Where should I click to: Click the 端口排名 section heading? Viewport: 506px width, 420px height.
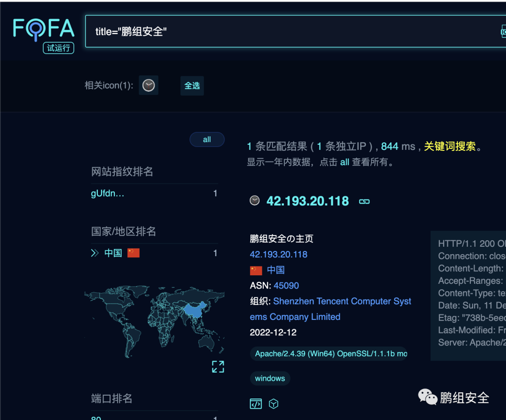112,399
